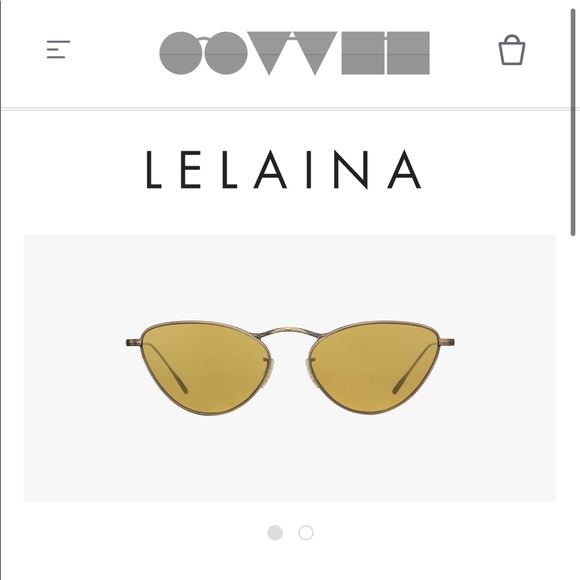The width and height of the screenshot is (580, 580).
Task: Open the hamburger navigation menu
Action: (58, 49)
